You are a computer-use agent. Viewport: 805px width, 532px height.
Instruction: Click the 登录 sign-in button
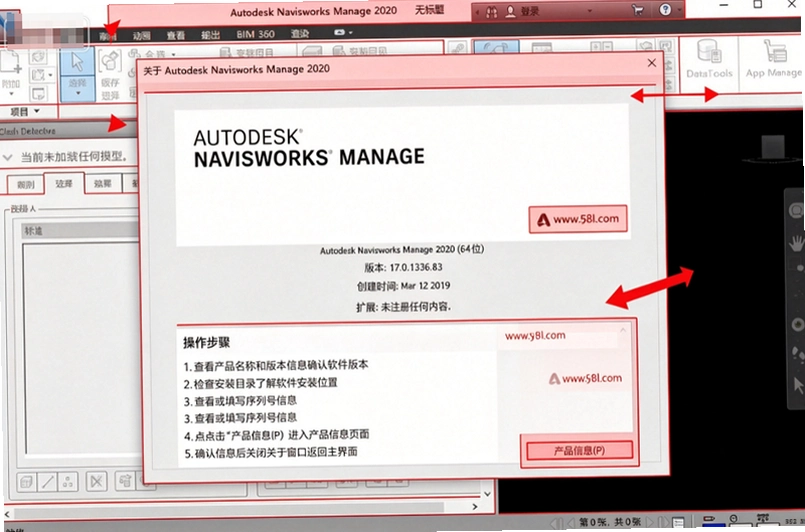pyautogui.click(x=524, y=11)
